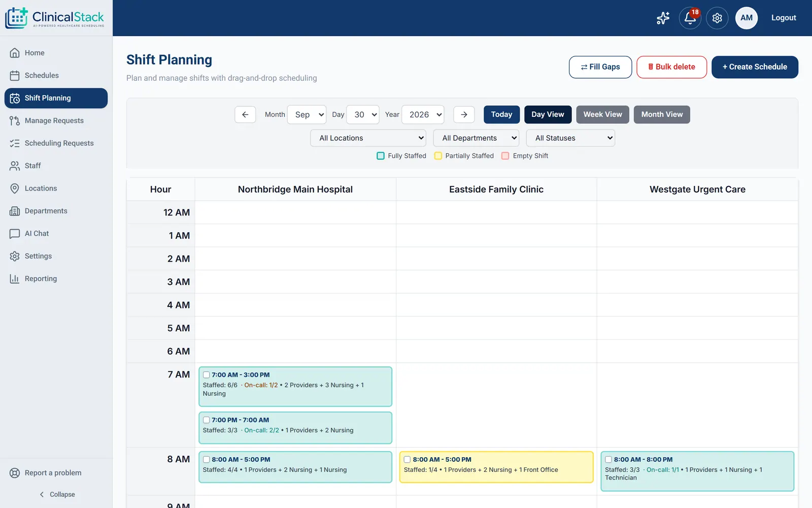Click the Locations pin icon

pos(15,188)
